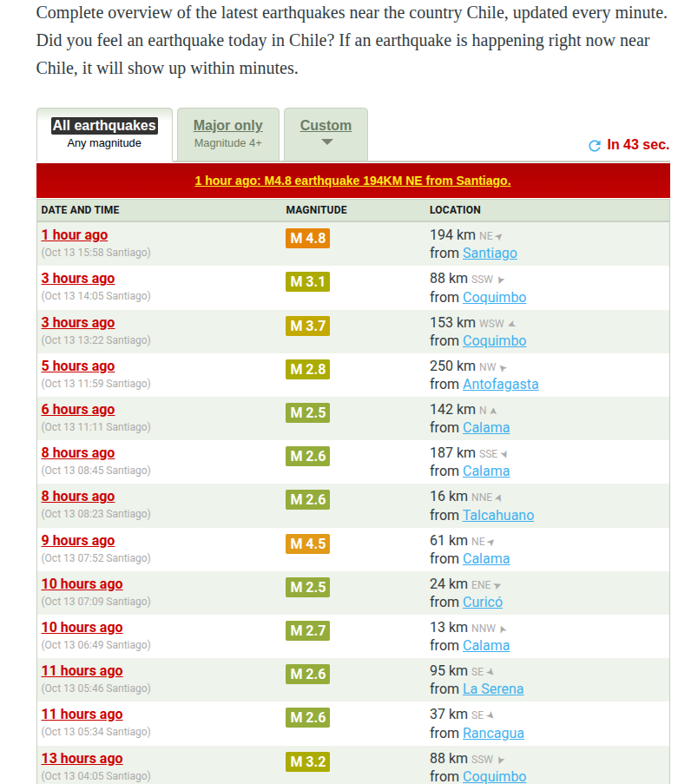
Task: Click the orange M 4.5 magnitude badge
Action: tap(308, 544)
